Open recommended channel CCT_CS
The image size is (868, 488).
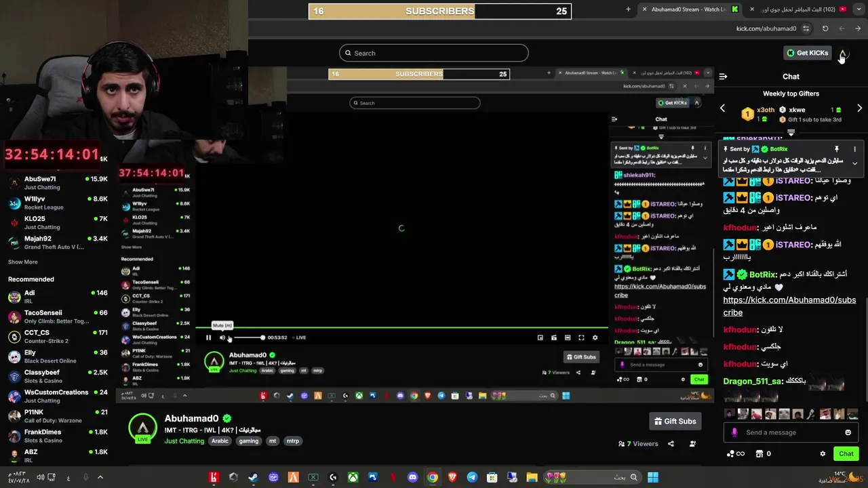click(x=58, y=337)
